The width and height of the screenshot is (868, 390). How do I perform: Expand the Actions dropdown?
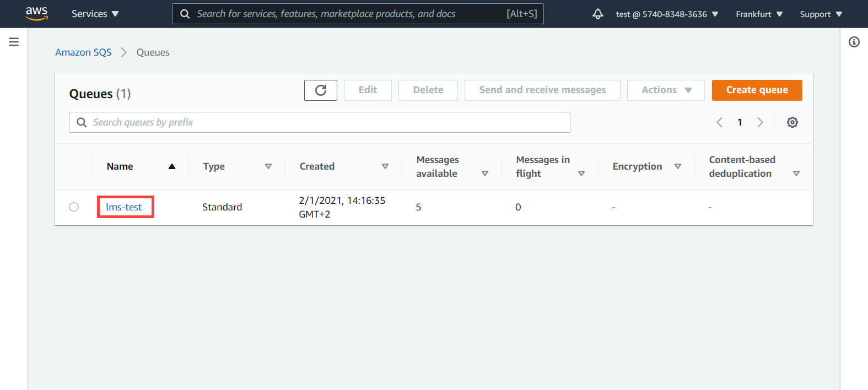click(x=666, y=90)
